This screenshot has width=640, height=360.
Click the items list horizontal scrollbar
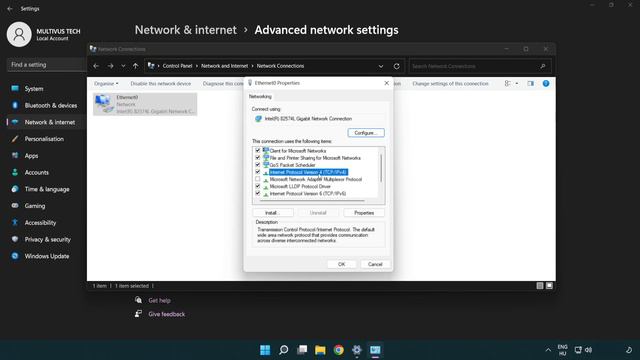point(312,201)
